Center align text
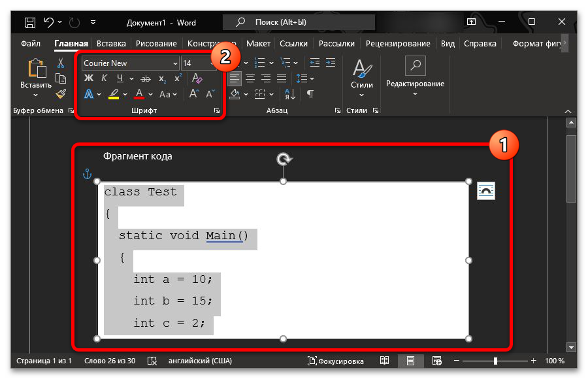Screen dimensions: 588x379 (x=250, y=78)
